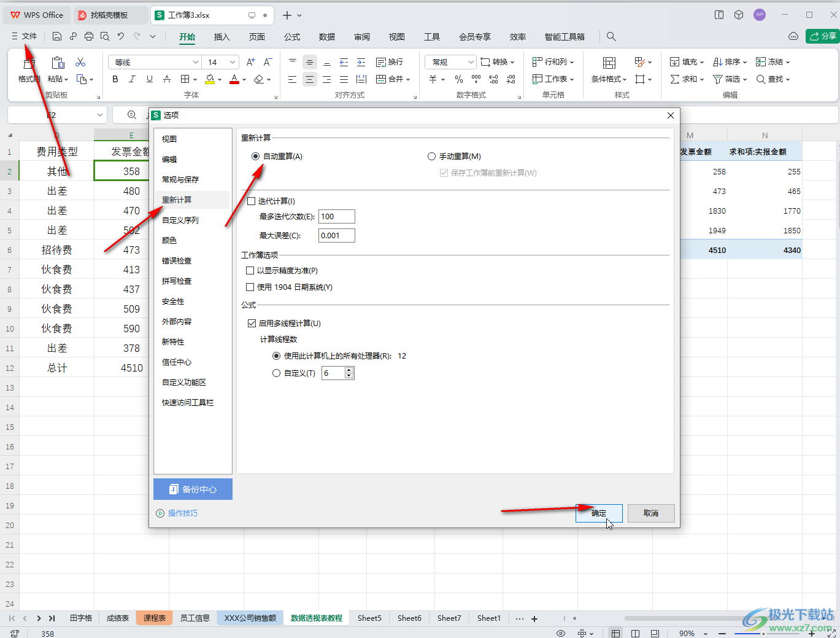Toggle Italic formatting

(132, 79)
